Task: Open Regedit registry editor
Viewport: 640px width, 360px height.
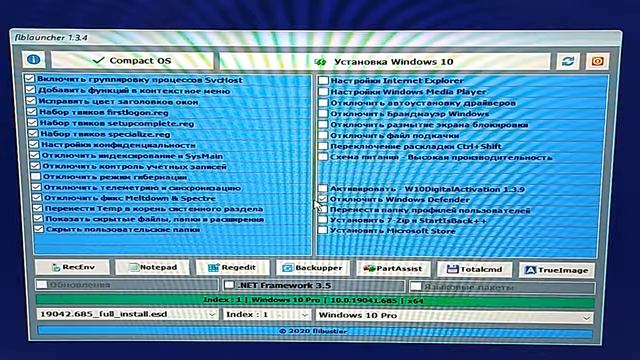Action: (x=232, y=268)
